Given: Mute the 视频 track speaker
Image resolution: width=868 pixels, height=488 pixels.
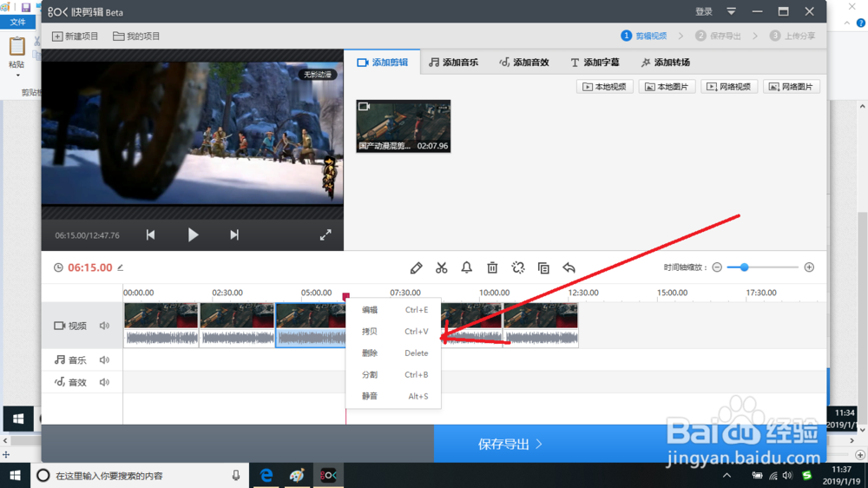Looking at the screenshot, I should (104, 326).
